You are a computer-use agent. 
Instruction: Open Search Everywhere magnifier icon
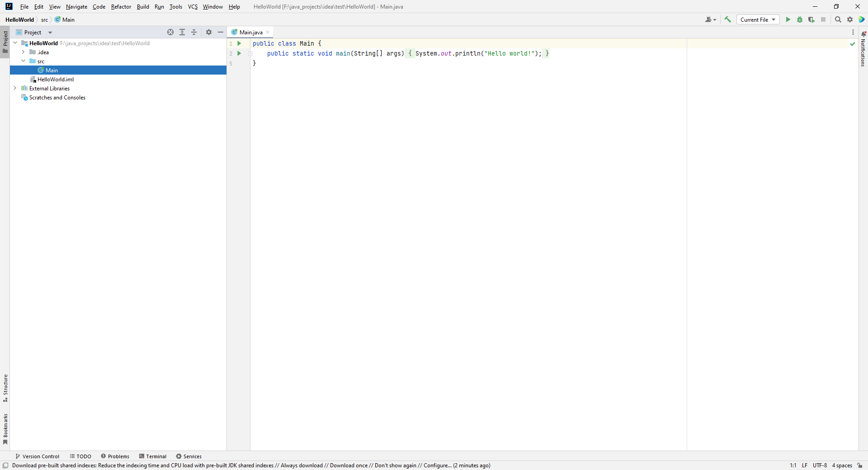click(x=838, y=19)
